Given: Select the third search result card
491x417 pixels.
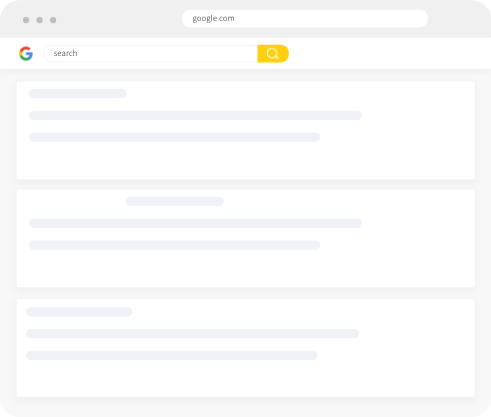Looking at the screenshot, I should click(246, 348).
